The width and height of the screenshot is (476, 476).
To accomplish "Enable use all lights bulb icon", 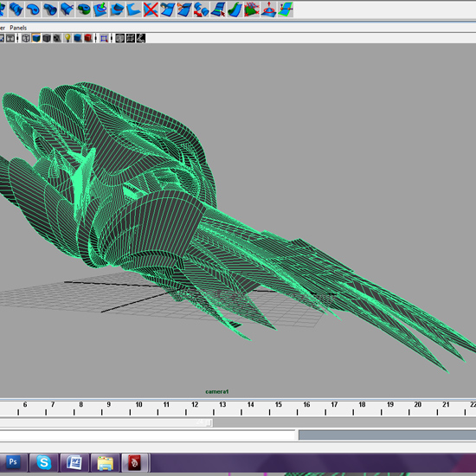I will (x=68, y=38).
